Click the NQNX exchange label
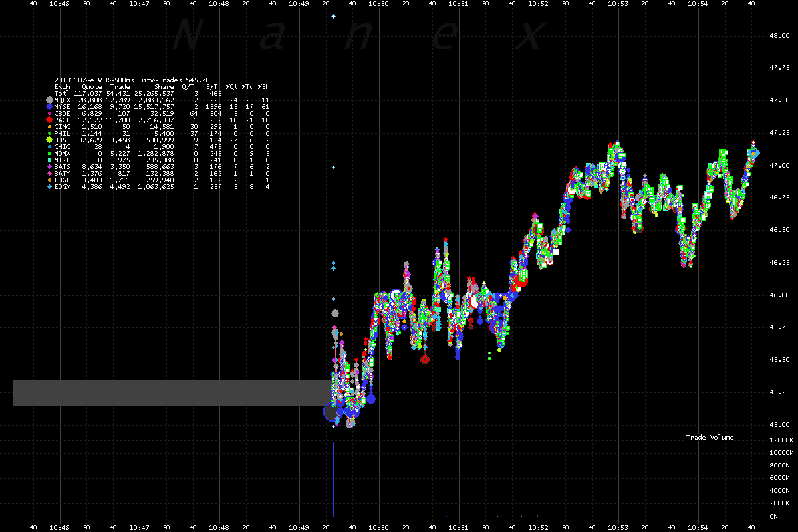This screenshot has width=798, height=532. tap(63, 153)
